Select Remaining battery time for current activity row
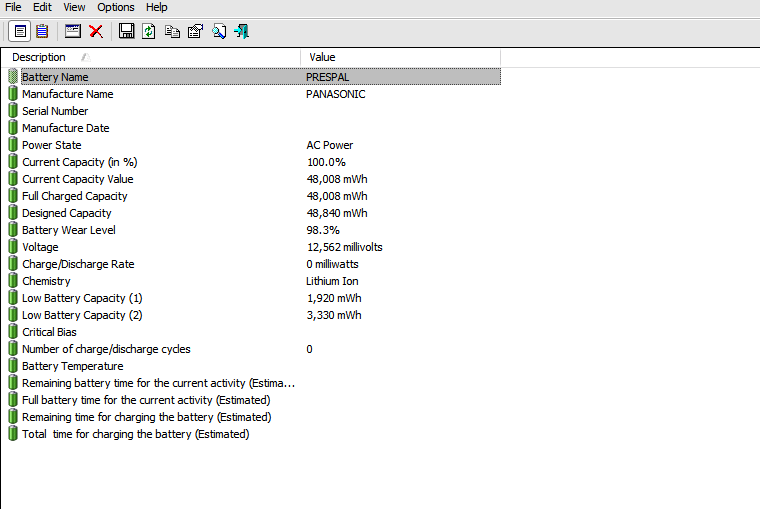This screenshot has height=509, width=760. click(x=158, y=382)
